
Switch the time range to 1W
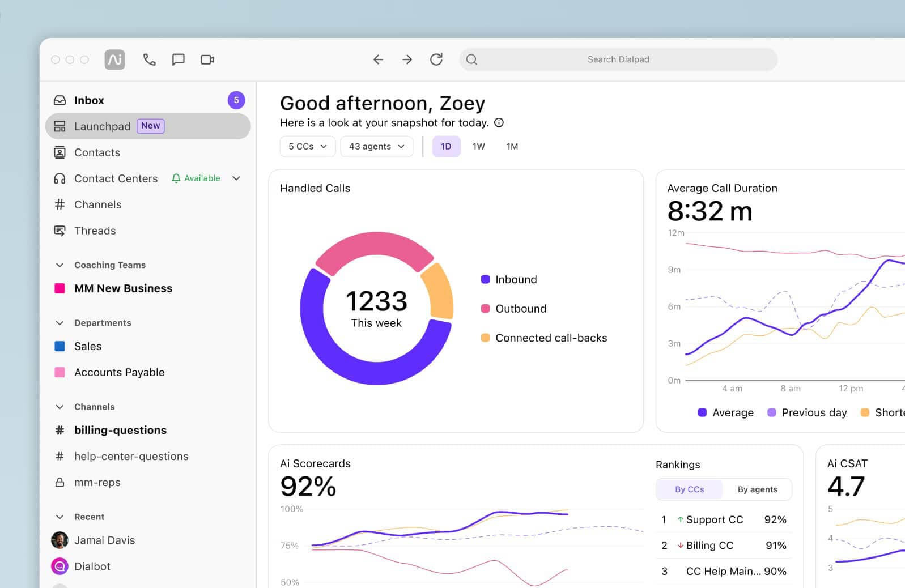click(478, 146)
